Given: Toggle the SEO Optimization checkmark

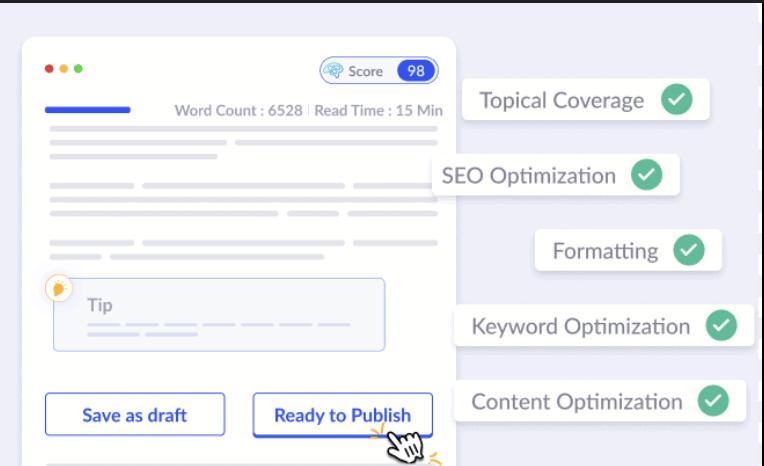Looking at the screenshot, I should pos(647,175).
